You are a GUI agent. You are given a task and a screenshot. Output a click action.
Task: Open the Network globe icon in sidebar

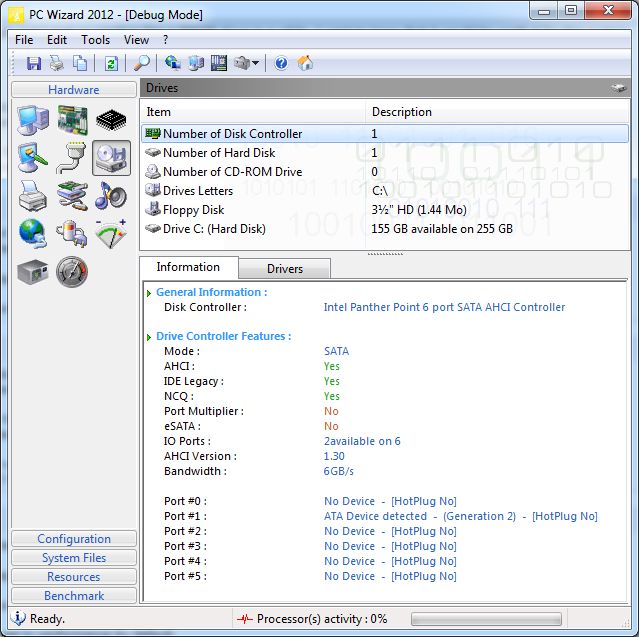pos(33,233)
